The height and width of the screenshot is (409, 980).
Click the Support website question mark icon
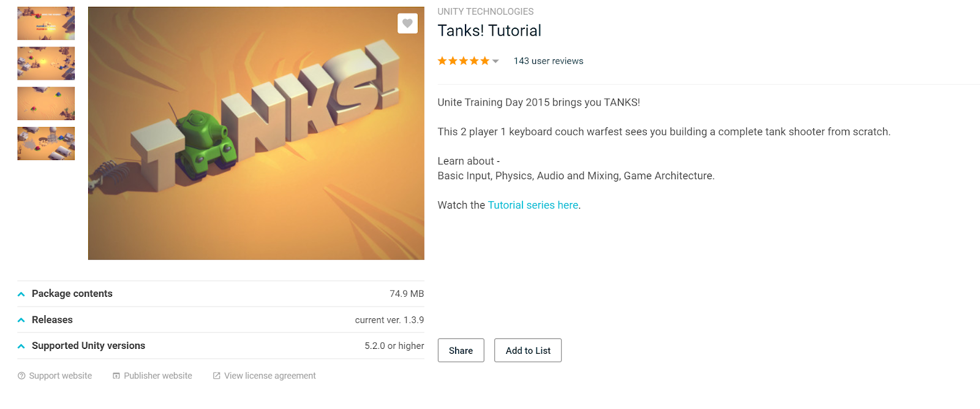21,376
